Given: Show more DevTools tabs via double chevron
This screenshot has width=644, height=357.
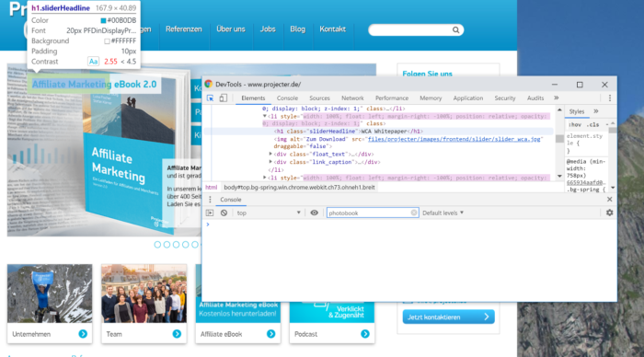Looking at the screenshot, I should coord(556,98).
